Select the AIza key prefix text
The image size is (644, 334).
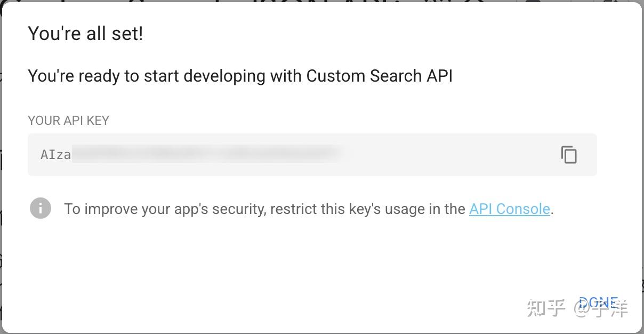(x=55, y=155)
